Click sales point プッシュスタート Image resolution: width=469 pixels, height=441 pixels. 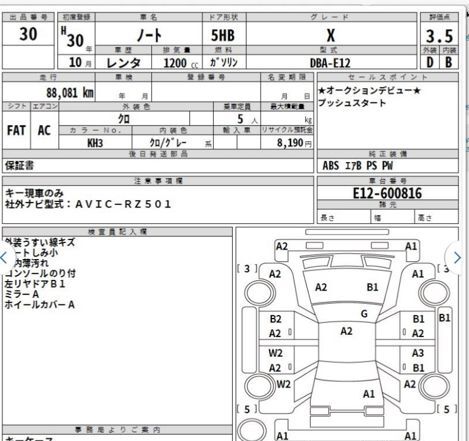(x=352, y=103)
